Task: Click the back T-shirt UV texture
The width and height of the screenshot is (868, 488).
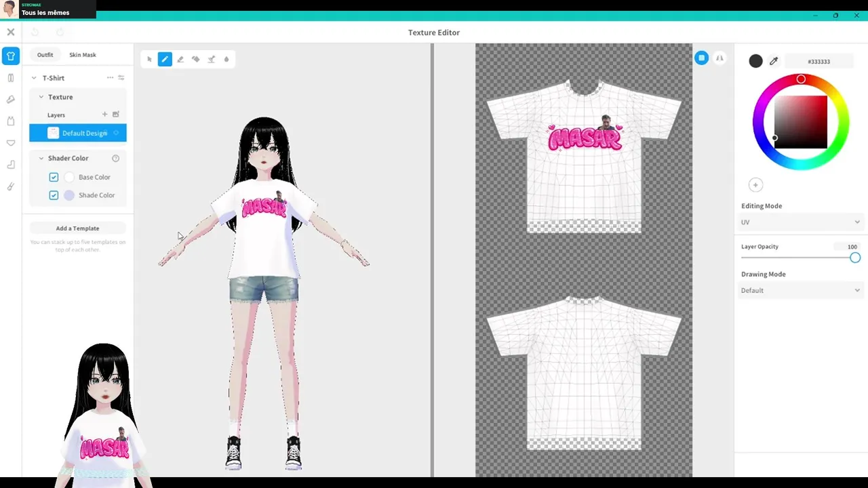Action: click(x=584, y=373)
